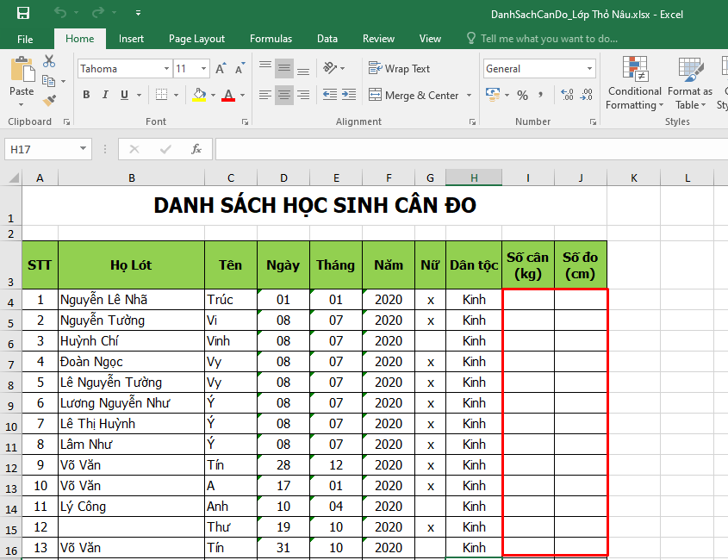
Task: Click the Increase Indent icon
Action: coord(351,95)
